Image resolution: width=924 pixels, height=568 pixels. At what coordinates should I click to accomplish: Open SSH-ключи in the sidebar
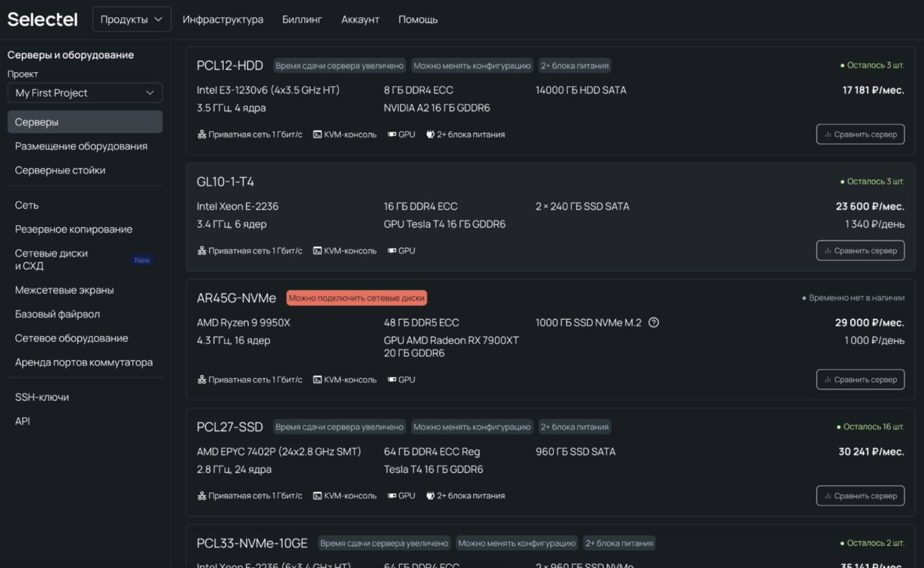(42, 397)
